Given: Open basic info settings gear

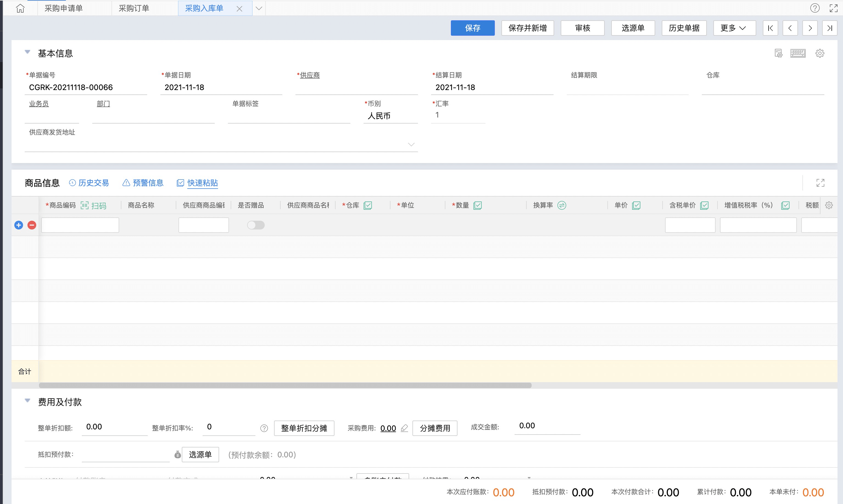Looking at the screenshot, I should tap(820, 53).
